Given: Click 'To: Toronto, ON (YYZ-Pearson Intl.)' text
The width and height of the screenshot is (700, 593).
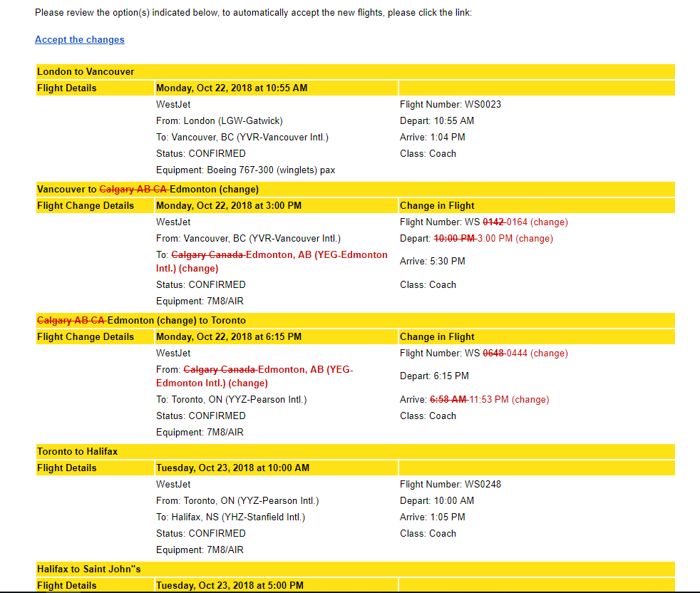Looking at the screenshot, I should [x=231, y=400].
